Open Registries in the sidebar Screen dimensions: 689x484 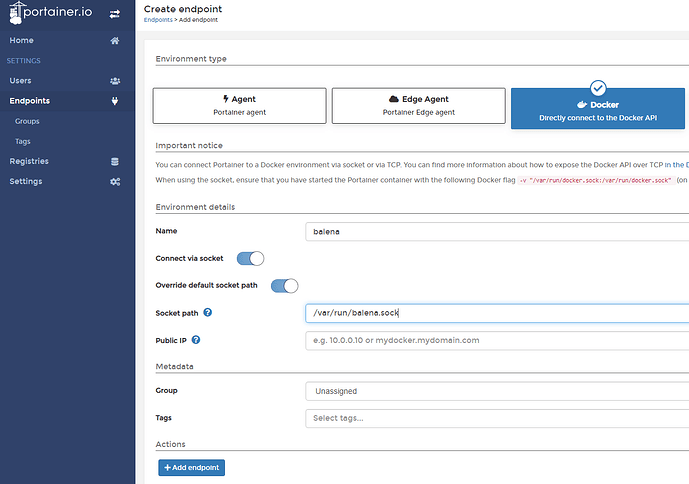(67, 161)
